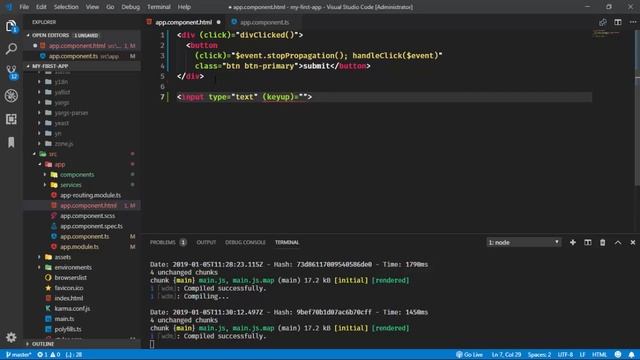Open browserslist file in the tree

[70, 278]
